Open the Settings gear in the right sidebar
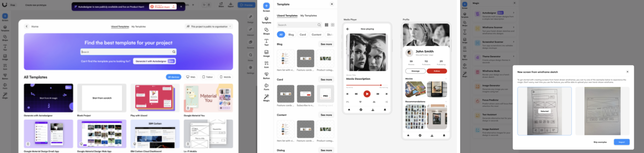Image resolution: width=644 pixels, height=153 pixels. [x=250, y=68]
